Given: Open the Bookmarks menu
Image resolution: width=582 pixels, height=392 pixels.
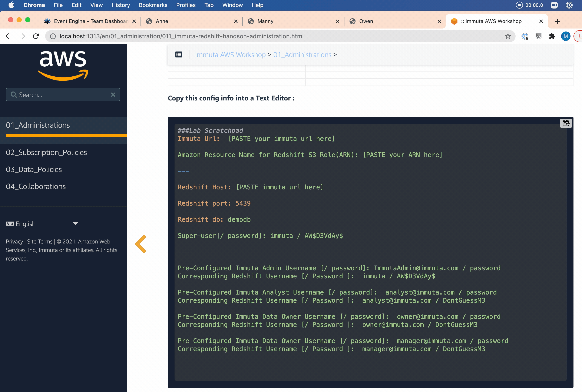Looking at the screenshot, I should (153, 5).
